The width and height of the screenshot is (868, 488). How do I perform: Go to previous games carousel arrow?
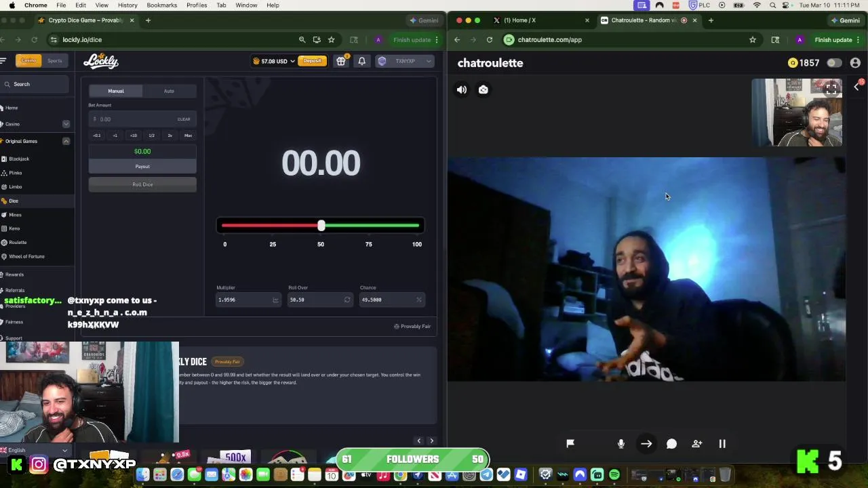(419, 441)
